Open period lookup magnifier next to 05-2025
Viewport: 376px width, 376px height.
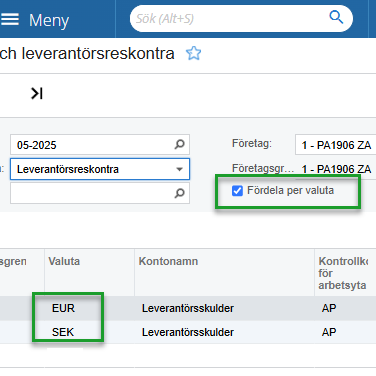[179, 144]
